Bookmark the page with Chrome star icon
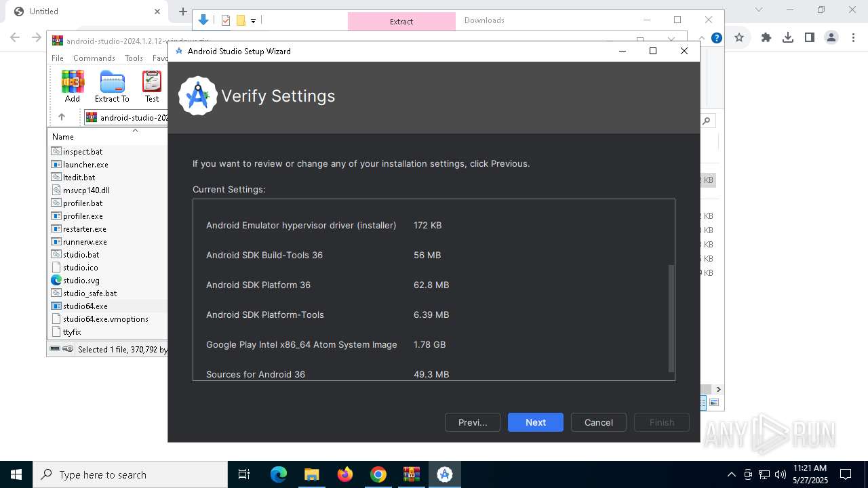Screen dimensions: 868x488 click(x=739, y=38)
